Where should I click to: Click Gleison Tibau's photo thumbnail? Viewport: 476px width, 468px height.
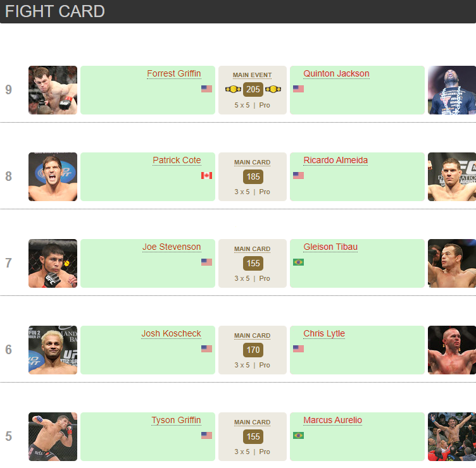(452, 263)
